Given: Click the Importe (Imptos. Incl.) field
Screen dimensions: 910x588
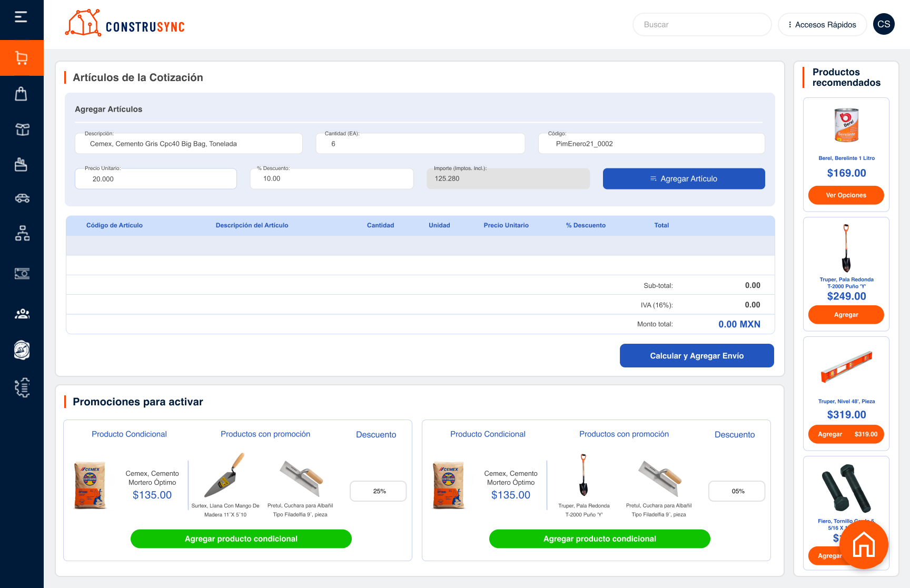Looking at the screenshot, I should pyautogui.click(x=508, y=179).
